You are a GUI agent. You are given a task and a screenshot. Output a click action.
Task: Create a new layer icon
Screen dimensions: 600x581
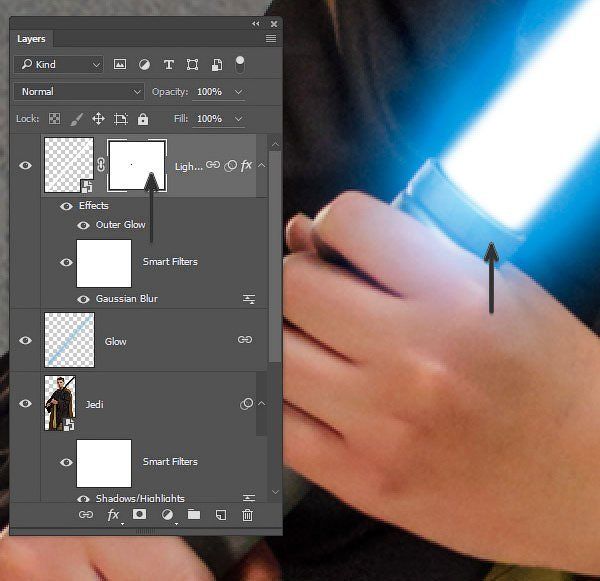pyautogui.click(x=221, y=515)
